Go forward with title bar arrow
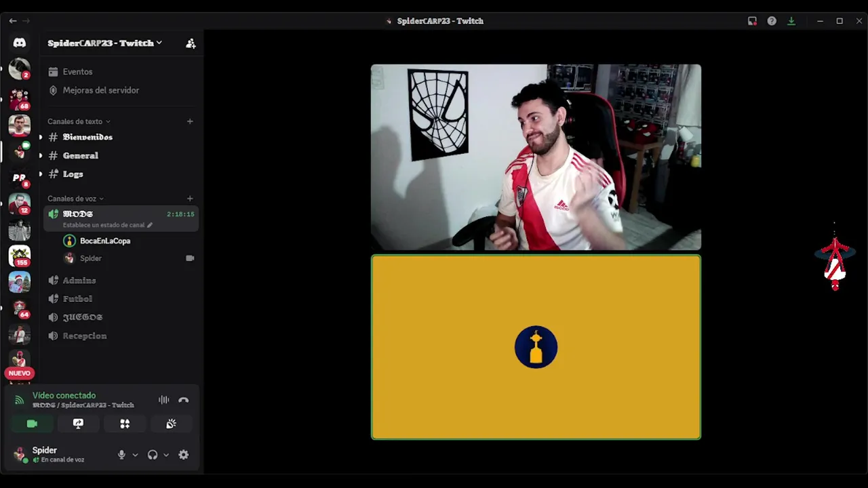 26,21
